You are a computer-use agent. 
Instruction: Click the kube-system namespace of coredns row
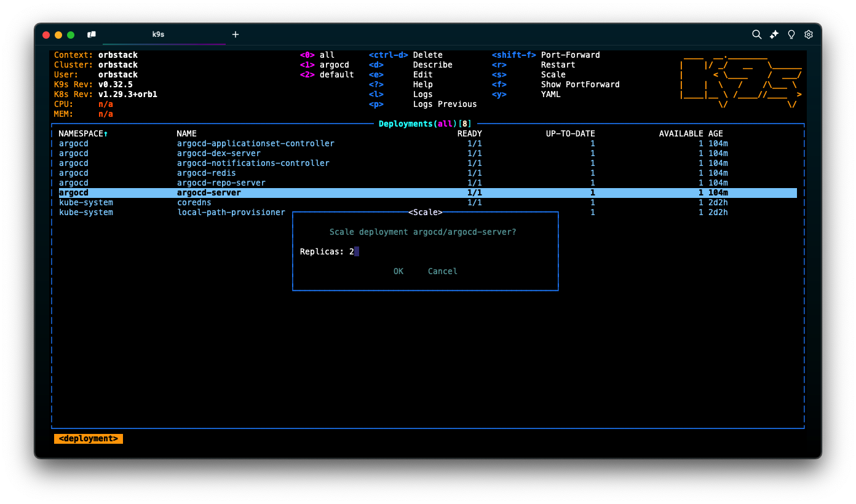pos(86,202)
